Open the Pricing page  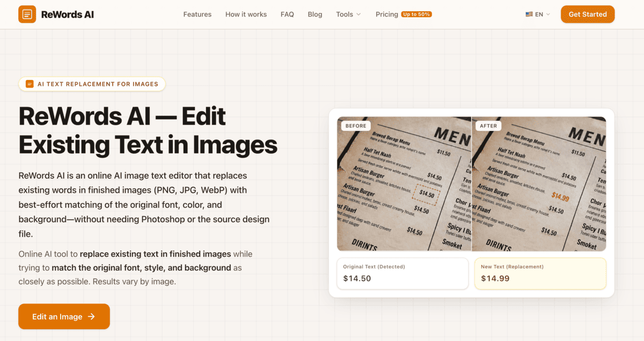(x=387, y=14)
